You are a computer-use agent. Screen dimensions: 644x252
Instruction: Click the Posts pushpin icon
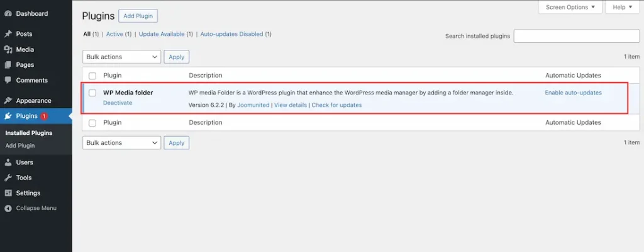tap(8, 34)
